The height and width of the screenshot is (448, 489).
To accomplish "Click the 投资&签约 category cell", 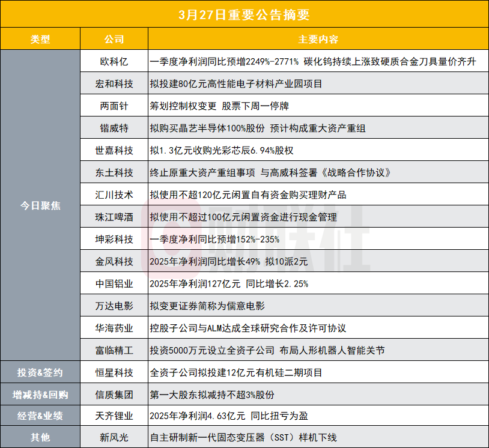I will 40,372.
